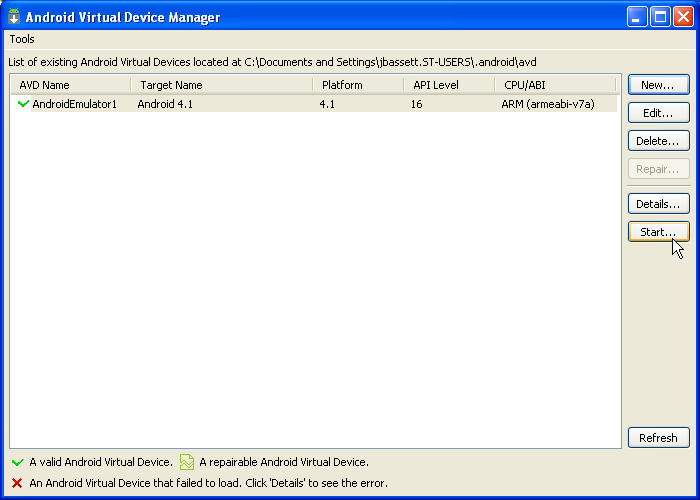Start the selected virtual device
The height and width of the screenshot is (500, 700).
pyautogui.click(x=658, y=232)
